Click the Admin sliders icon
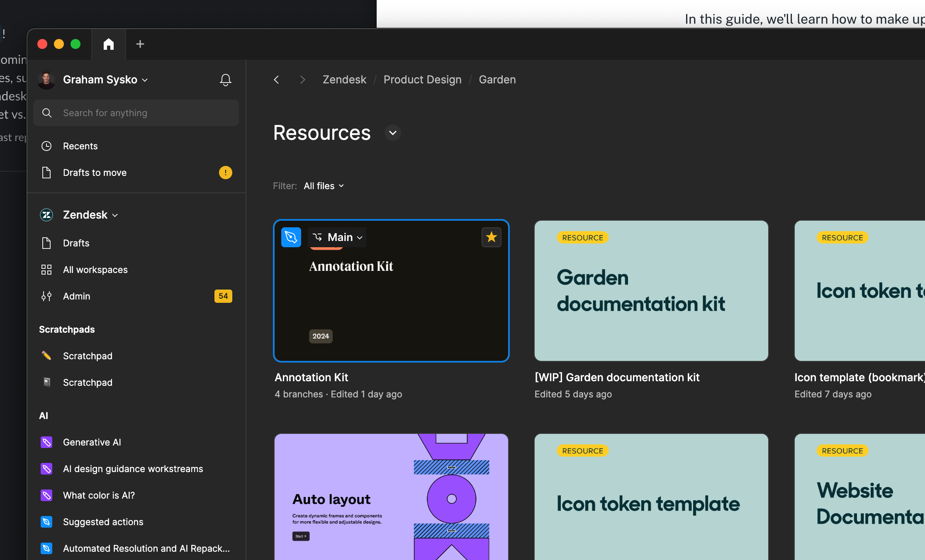Viewport: 925px width, 560px height. tap(46, 296)
